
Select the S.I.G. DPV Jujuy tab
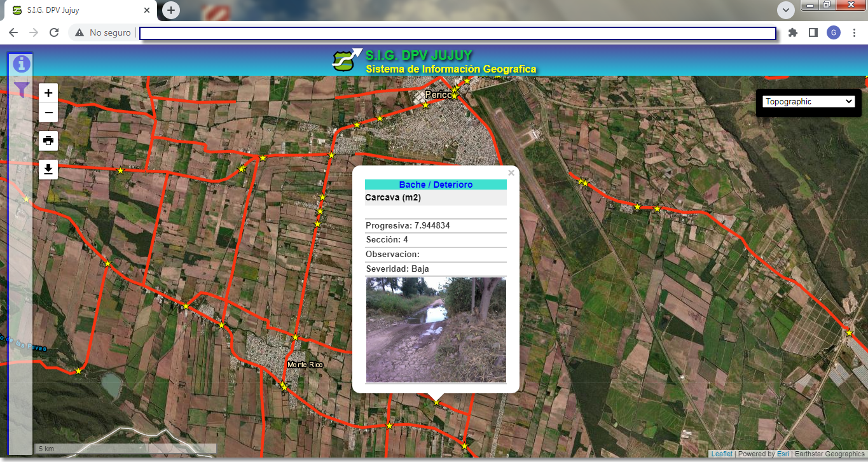coord(79,11)
